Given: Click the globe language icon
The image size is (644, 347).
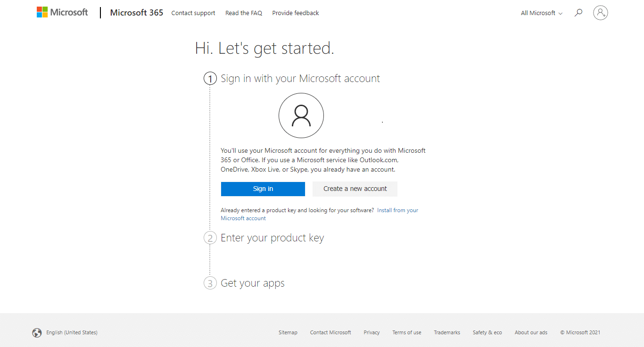Looking at the screenshot, I should click(x=37, y=333).
